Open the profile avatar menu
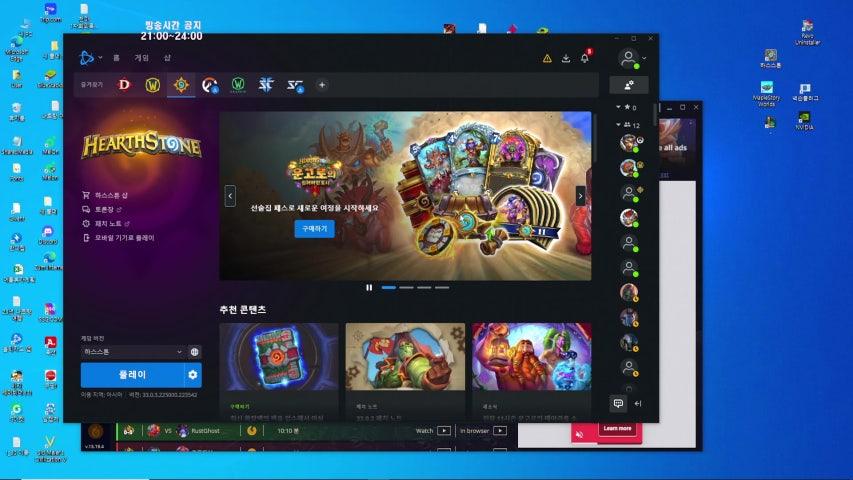 coord(631,58)
